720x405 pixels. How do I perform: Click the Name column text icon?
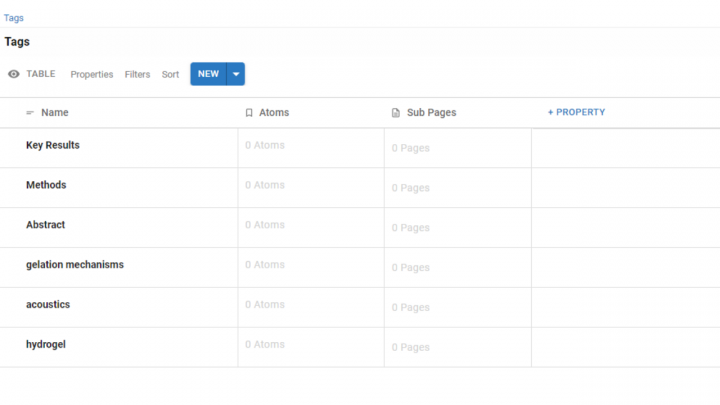pyautogui.click(x=30, y=113)
